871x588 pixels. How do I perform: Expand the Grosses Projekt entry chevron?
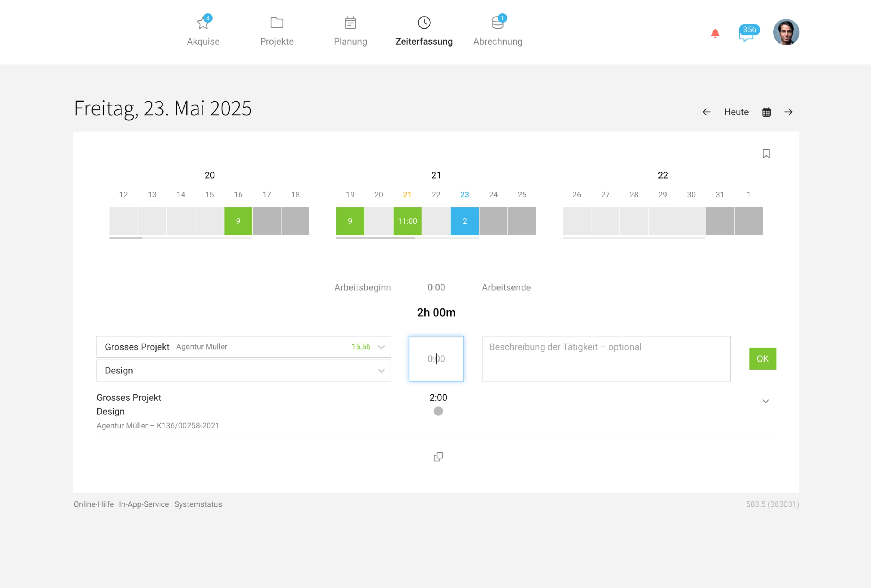click(x=765, y=401)
